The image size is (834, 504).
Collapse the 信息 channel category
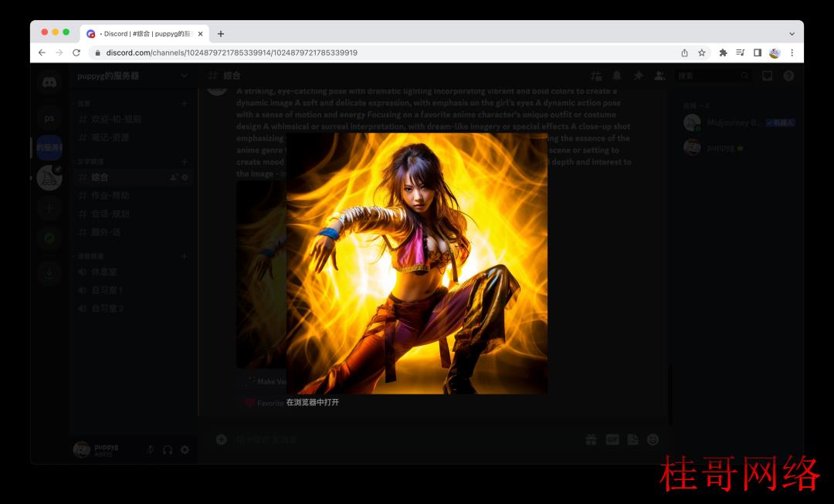coord(83,103)
